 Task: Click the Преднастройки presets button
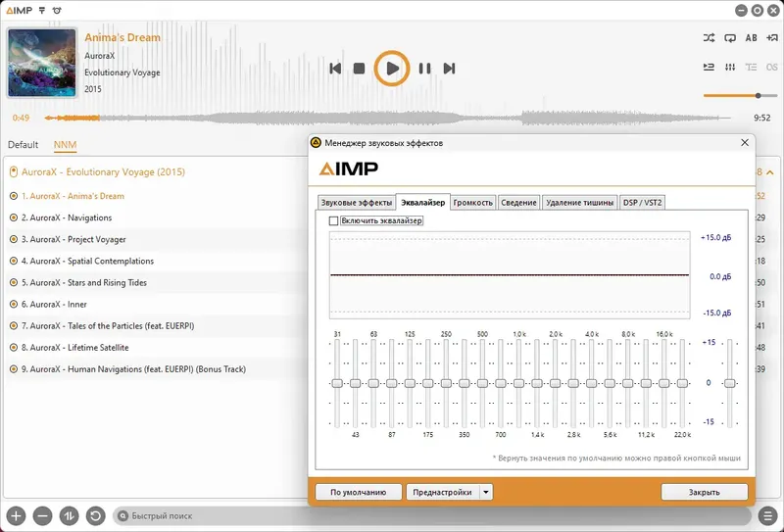pyautogui.click(x=443, y=492)
